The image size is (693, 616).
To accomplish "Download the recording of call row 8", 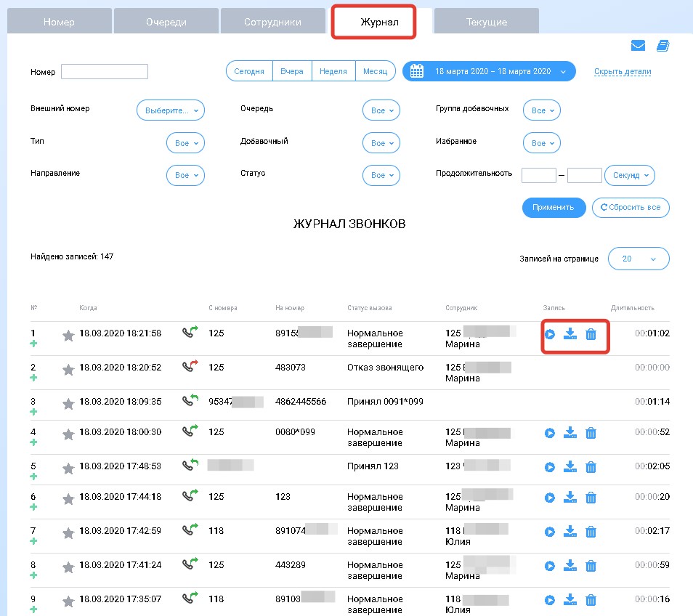I will (x=570, y=565).
